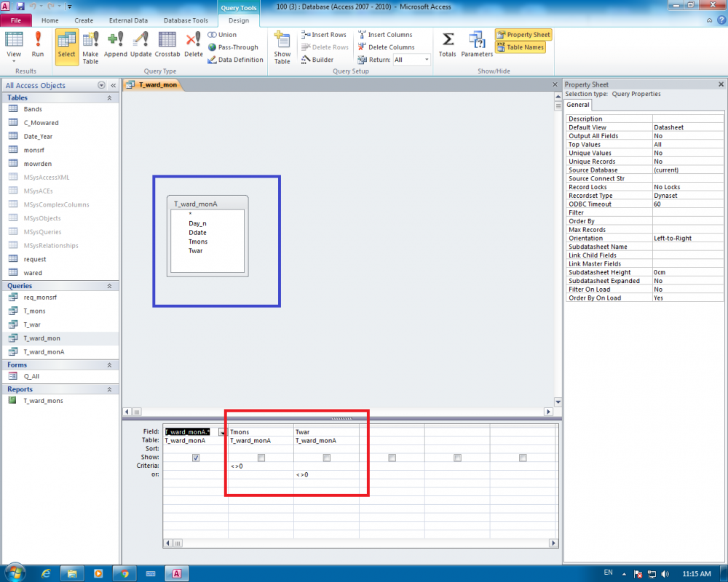Open the Database Tools tab

(186, 20)
